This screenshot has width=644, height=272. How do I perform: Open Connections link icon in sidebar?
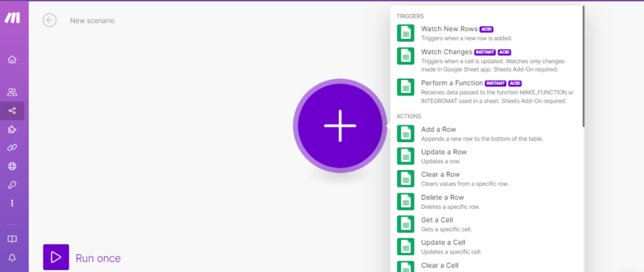12,148
